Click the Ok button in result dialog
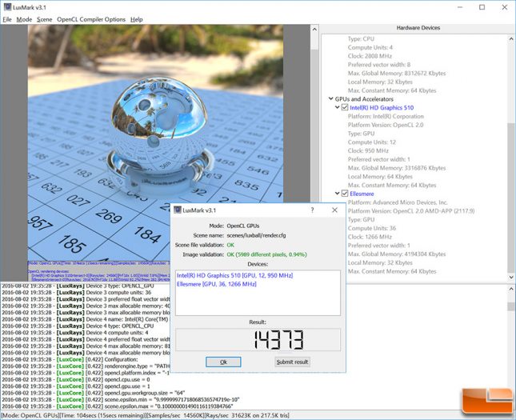Image resolution: width=516 pixels, height=420 pixels. tap(223, 362)
